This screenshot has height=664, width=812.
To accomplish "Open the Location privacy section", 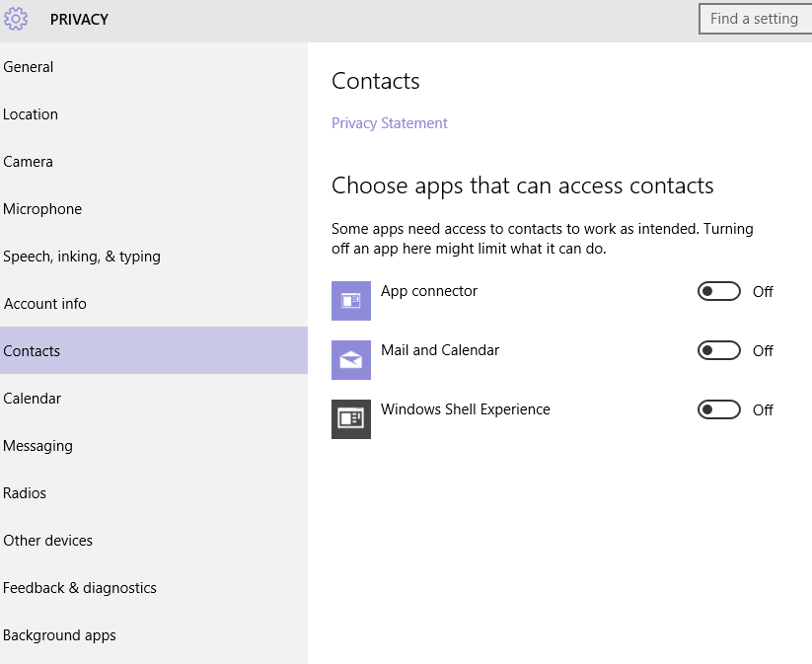I will point(154,113).
